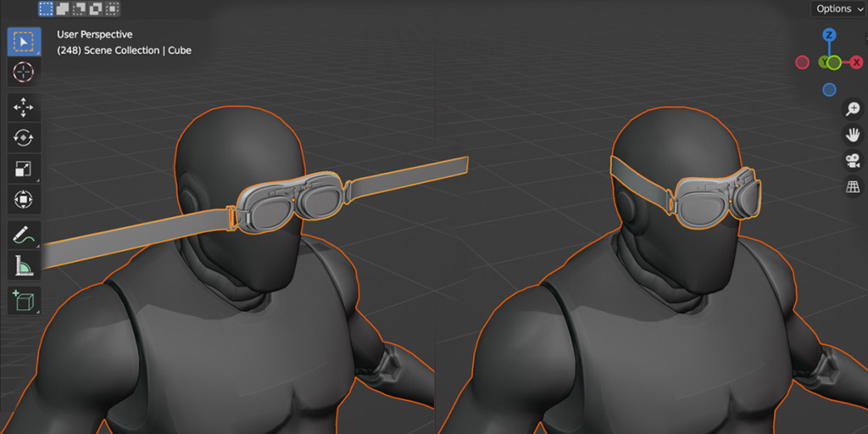Click the zoom view magnifier button
Screen dimensions: 868x434
[853, 109]
